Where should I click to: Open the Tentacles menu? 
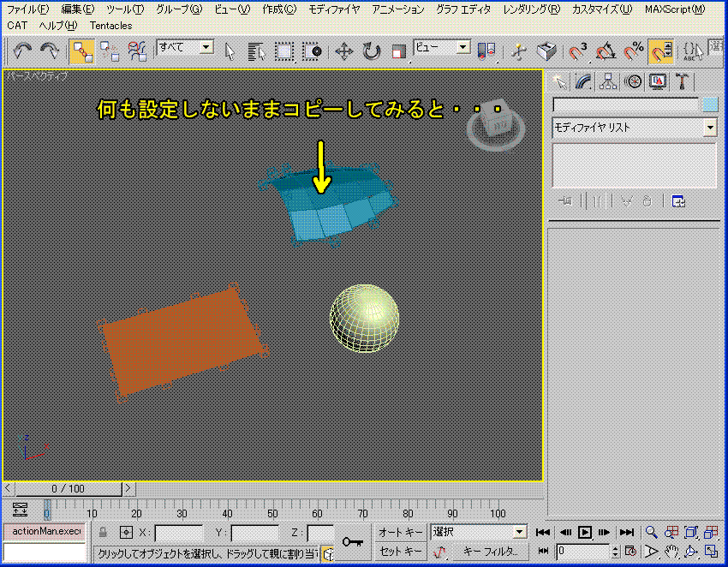coord(111,26)
